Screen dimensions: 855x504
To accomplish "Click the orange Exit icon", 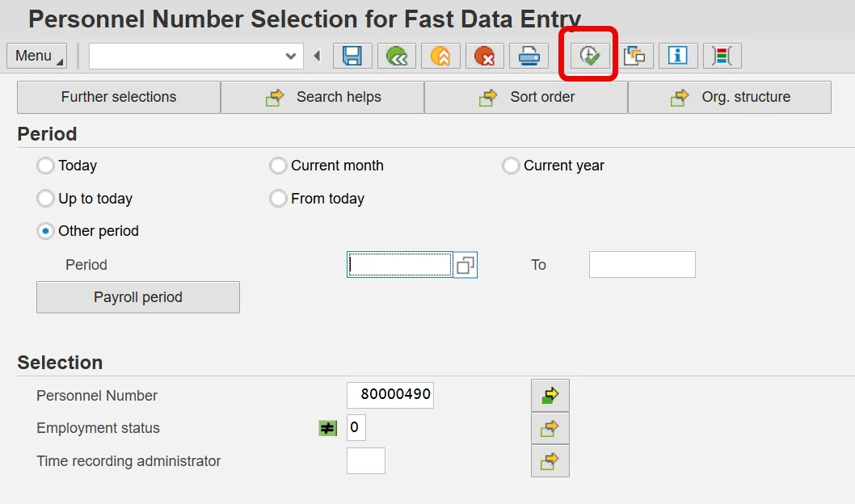I will [440, 56].
